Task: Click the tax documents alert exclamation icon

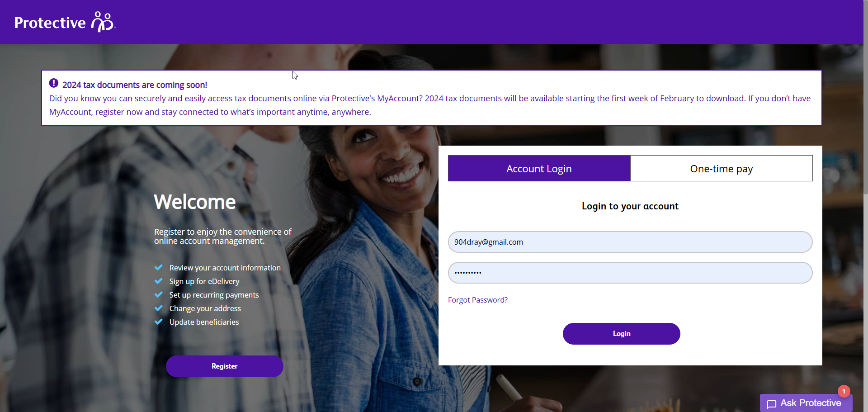Action: point(54,83)
